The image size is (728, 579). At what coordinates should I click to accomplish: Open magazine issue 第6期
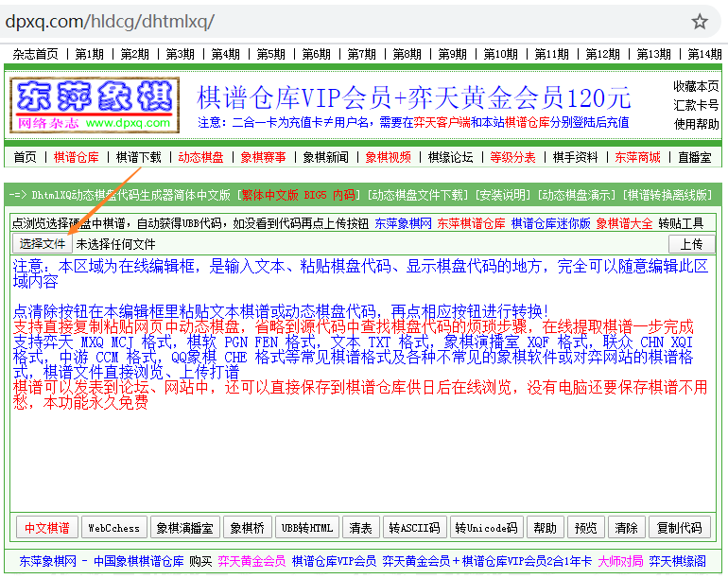316,54
